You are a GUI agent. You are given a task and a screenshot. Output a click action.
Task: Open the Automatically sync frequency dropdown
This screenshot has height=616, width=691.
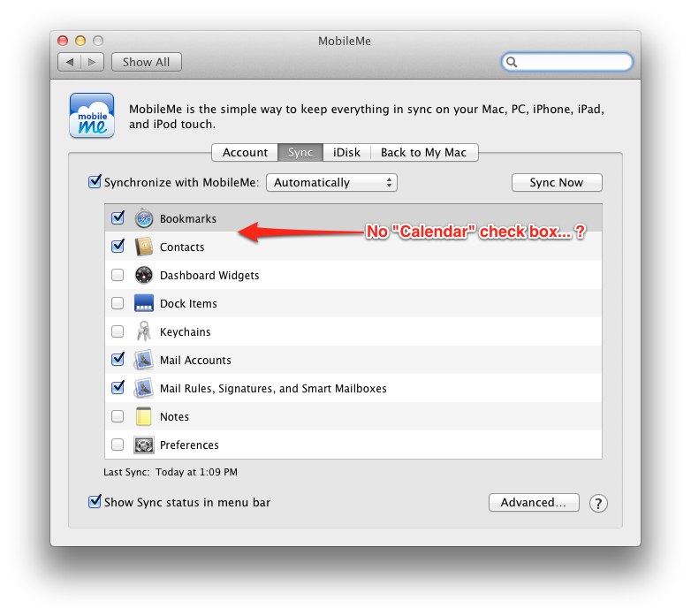(331, 182)
